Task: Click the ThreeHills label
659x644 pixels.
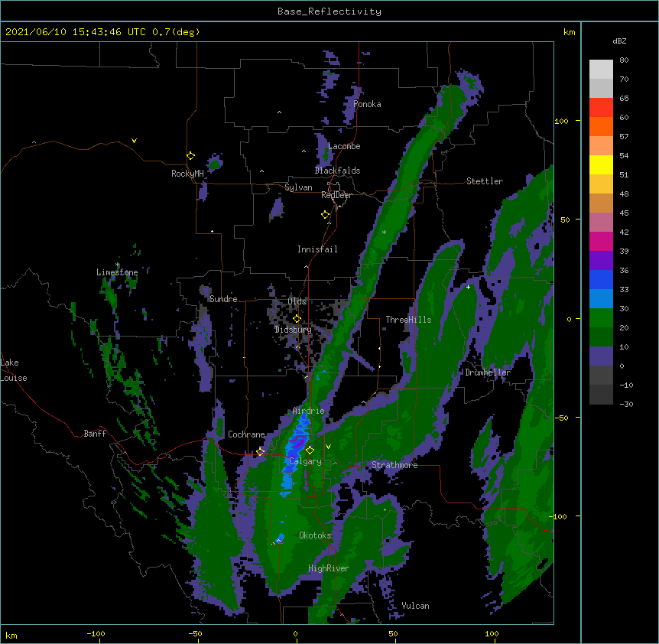Action: point(408,320)
